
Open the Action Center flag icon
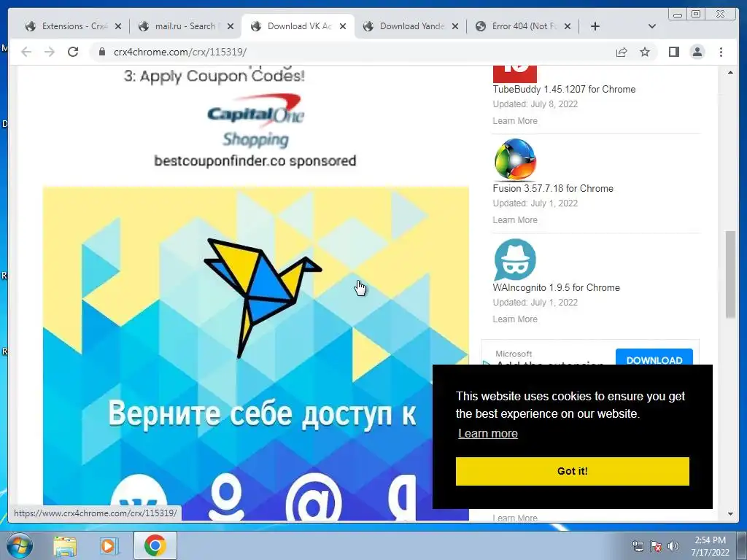point(656,546)
